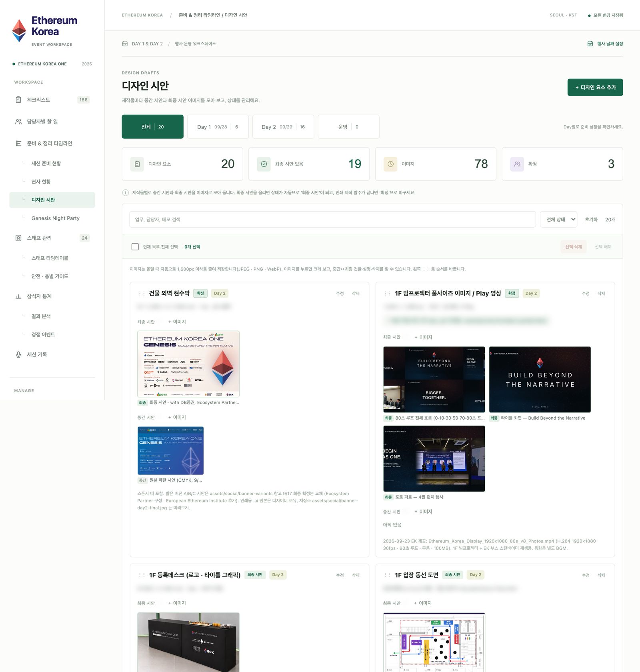Open 스태프 타임테이블 in sidebar
This screenshot has height=672, width=640.
50,258
